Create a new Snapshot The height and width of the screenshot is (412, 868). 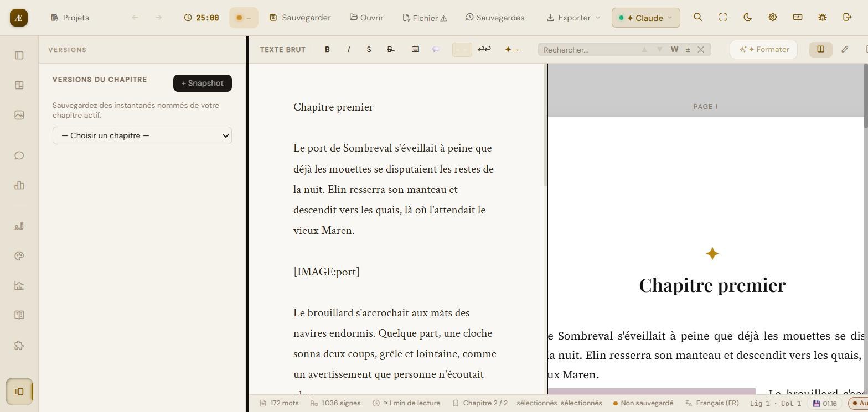[203, 83]
